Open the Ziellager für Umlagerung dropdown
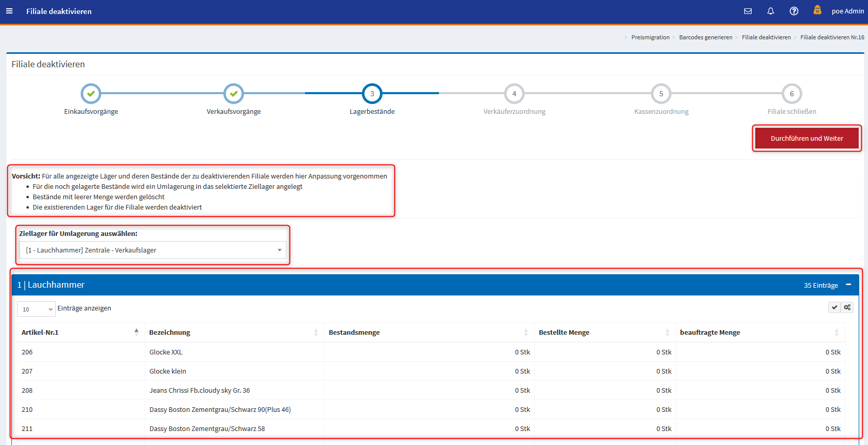Image resolution: width=868 pixels, height=445 pixels. [153, 250]
